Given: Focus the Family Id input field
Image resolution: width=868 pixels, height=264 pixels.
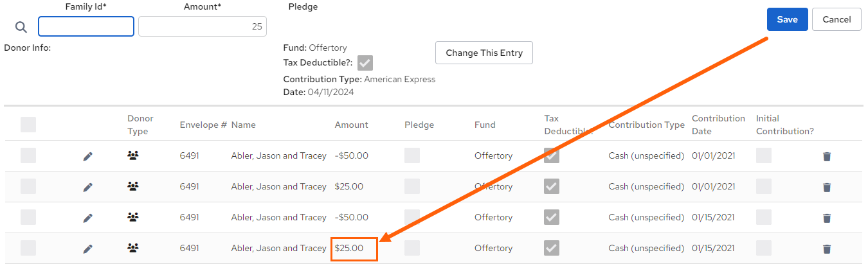Looking at the screenshot, I should [x=86, y=26].
